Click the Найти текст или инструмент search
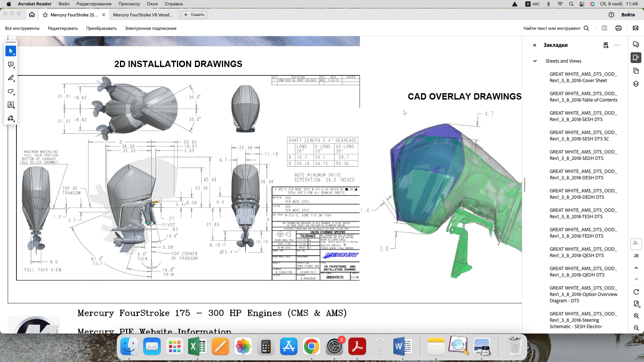 point(556,28)
